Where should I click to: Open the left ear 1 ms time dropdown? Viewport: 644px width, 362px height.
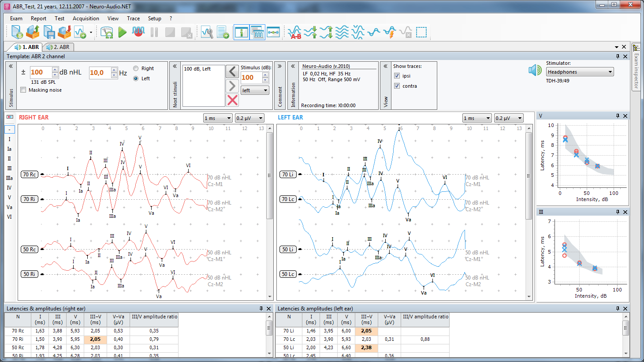tap(477, 118)
